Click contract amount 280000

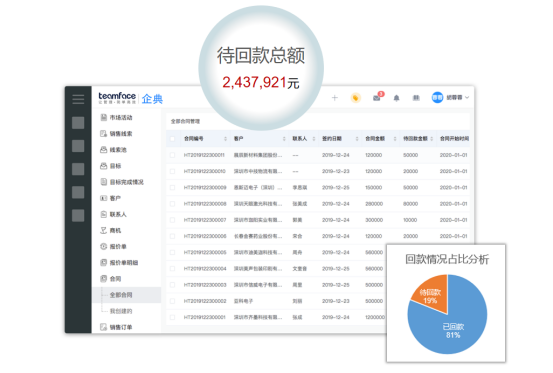374,203
